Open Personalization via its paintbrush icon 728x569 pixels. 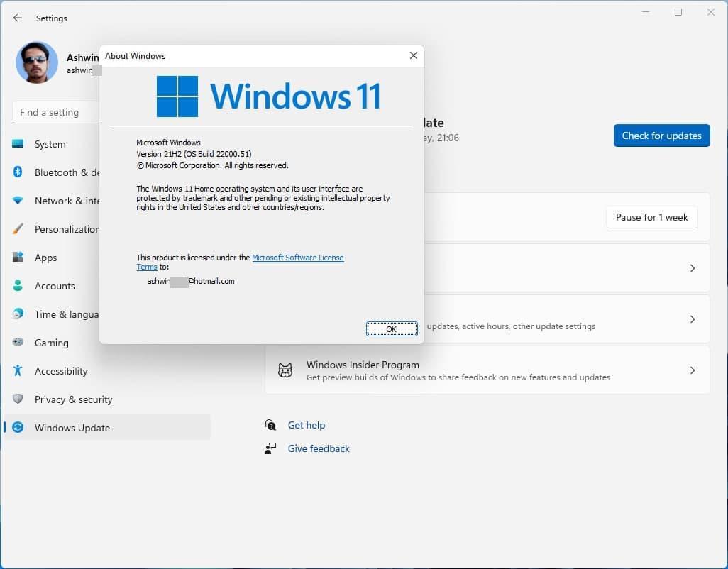18,229
